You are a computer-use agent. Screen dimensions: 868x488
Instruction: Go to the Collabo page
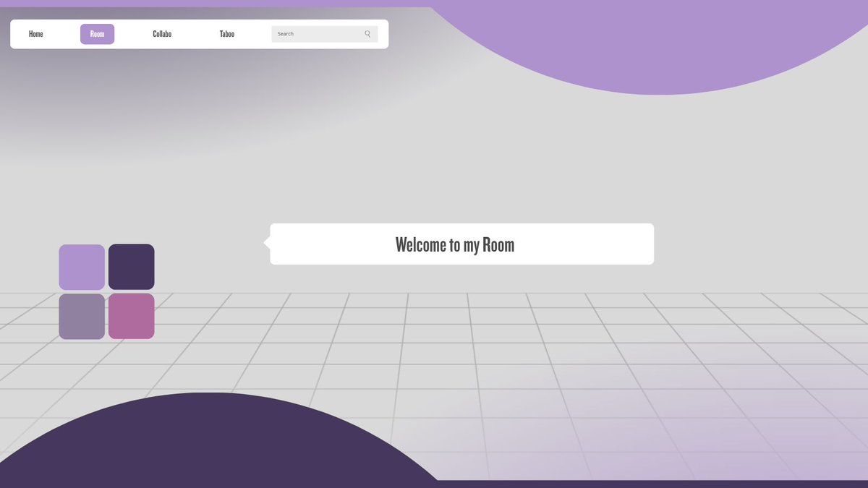[x=162, y=34]
